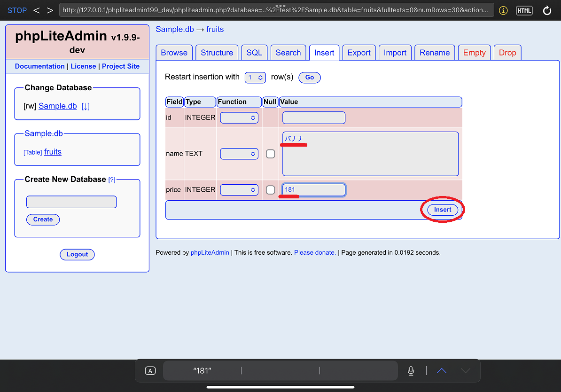Click the id value input field
Image resolution: width=561 pixels, height=392 pixels.
pyautogui.click(x=314, y=118)
